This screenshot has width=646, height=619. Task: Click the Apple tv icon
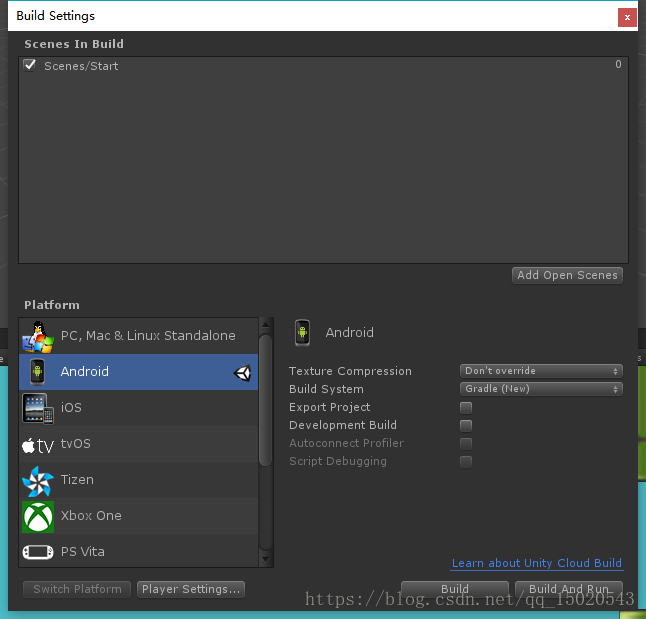[x=38, y=445]
